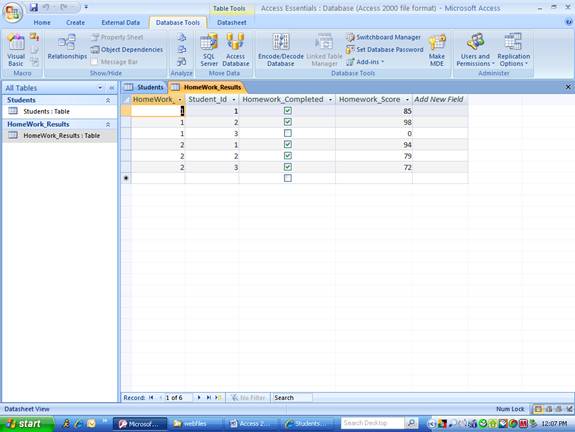Click Set Database Password
575x432 pixels.
[385, 50]
